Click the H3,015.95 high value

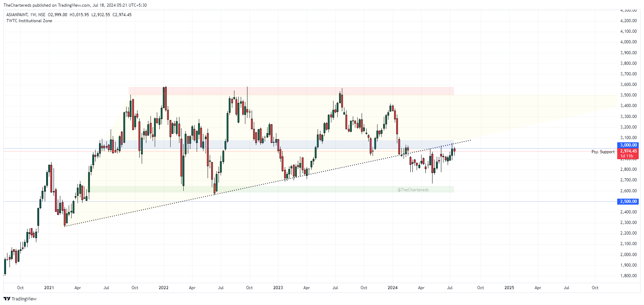[x=79, y=15]
